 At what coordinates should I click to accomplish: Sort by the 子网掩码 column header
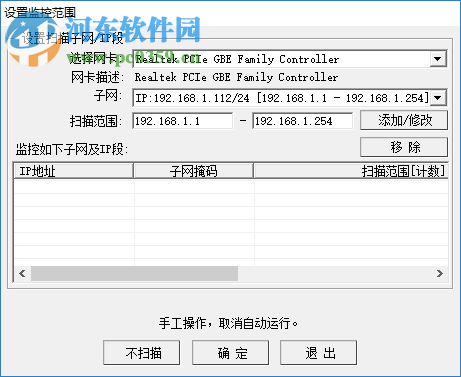pos(193,171)
